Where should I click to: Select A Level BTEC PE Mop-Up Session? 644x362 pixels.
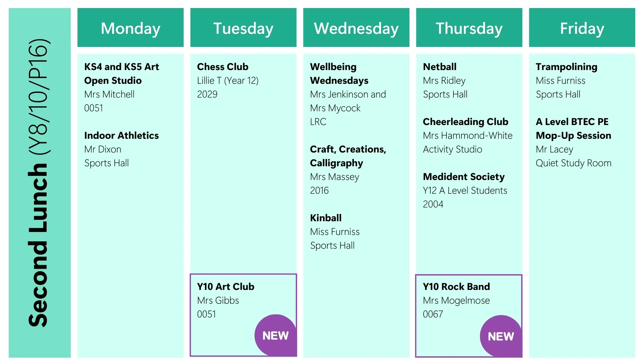pos(573,128)
